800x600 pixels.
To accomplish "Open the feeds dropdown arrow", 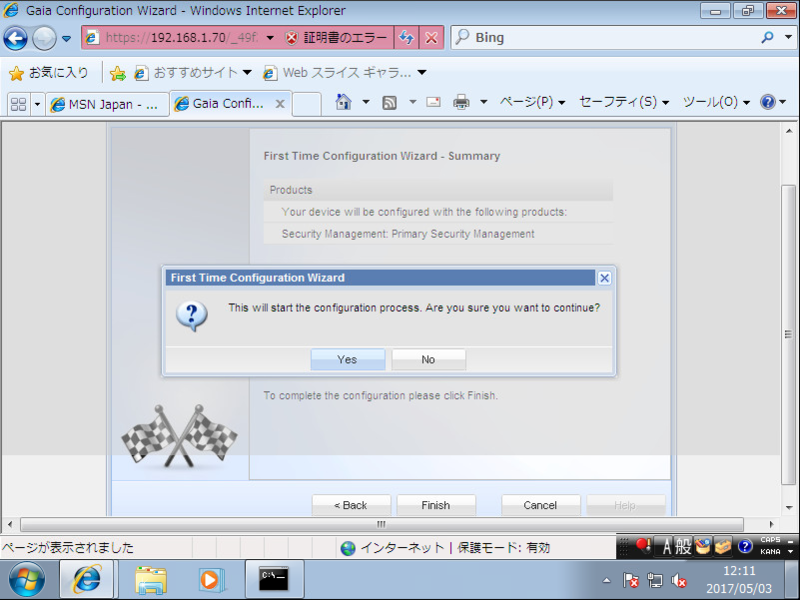I will pos(413,102).
